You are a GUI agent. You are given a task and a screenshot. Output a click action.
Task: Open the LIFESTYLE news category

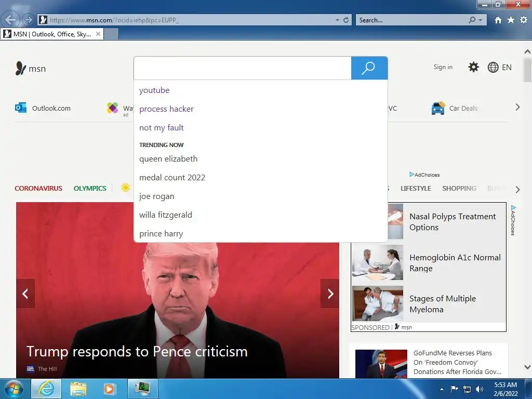coord(416,188)
